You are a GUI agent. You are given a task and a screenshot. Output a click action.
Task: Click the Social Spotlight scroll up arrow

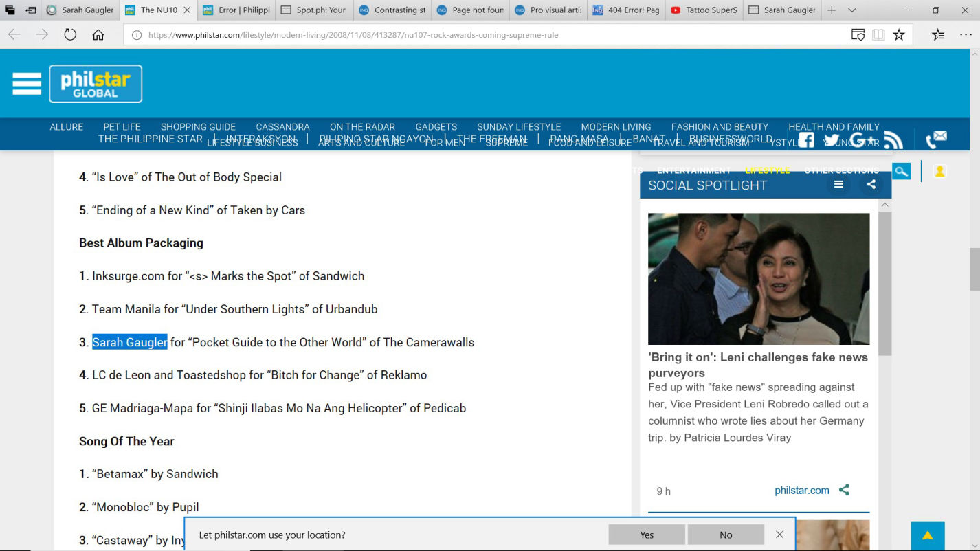click(x=885, y=205)
